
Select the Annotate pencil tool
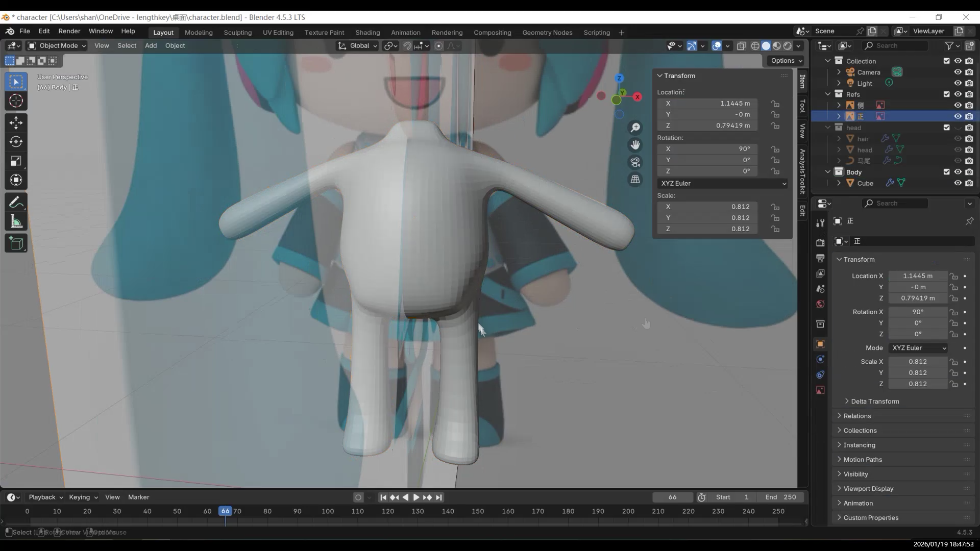click(x=16, y=203)
